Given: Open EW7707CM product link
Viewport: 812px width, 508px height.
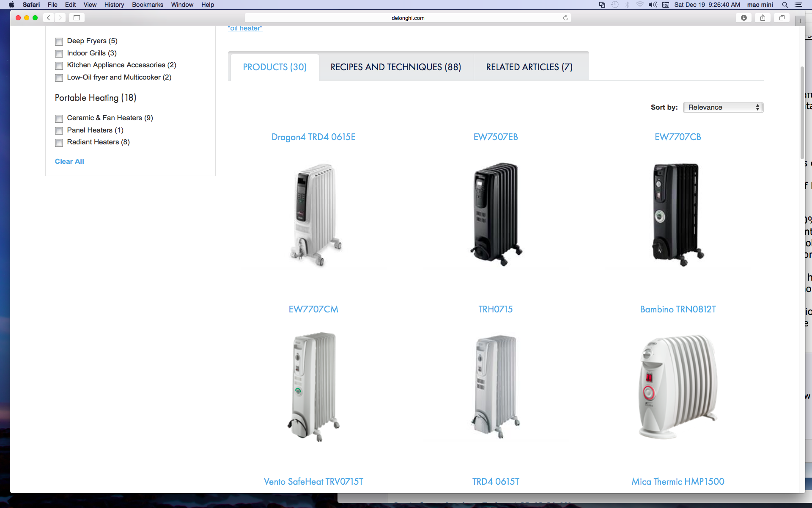Looking at the screenshot, I should coord(313,309).
